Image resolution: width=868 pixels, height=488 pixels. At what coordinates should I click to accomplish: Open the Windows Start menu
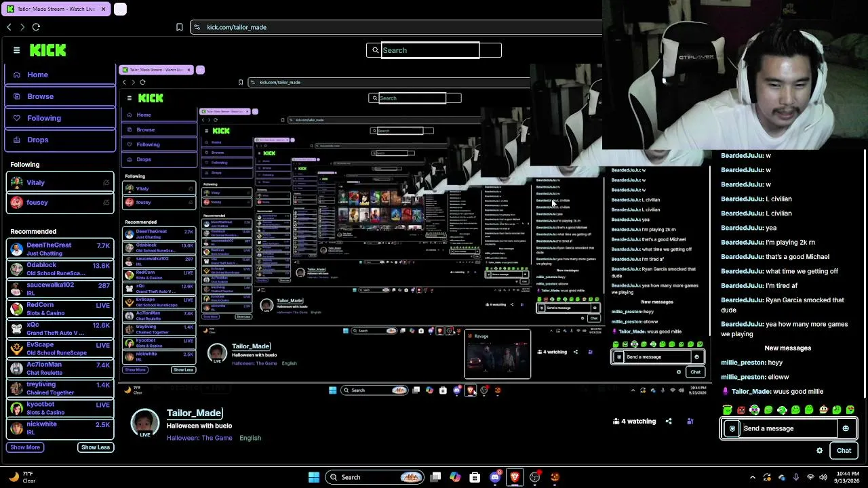point(314,477)
